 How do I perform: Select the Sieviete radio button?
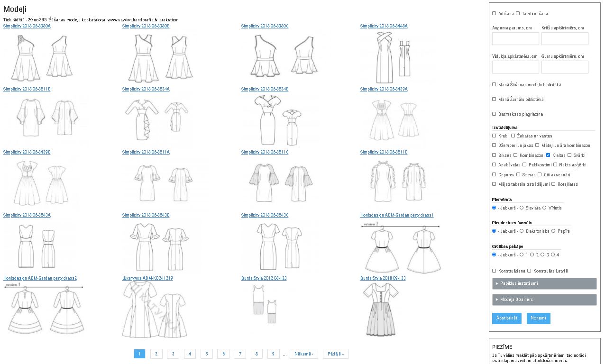coord(522,208)
